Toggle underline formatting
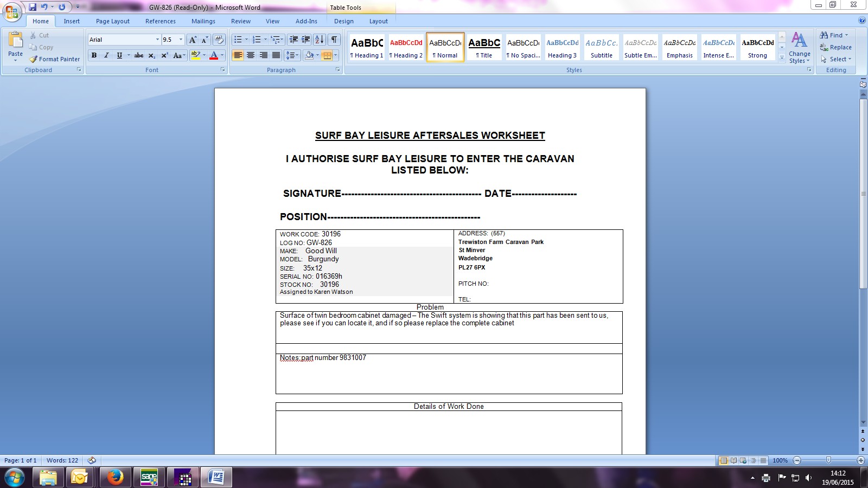 [x=119, y=55]
